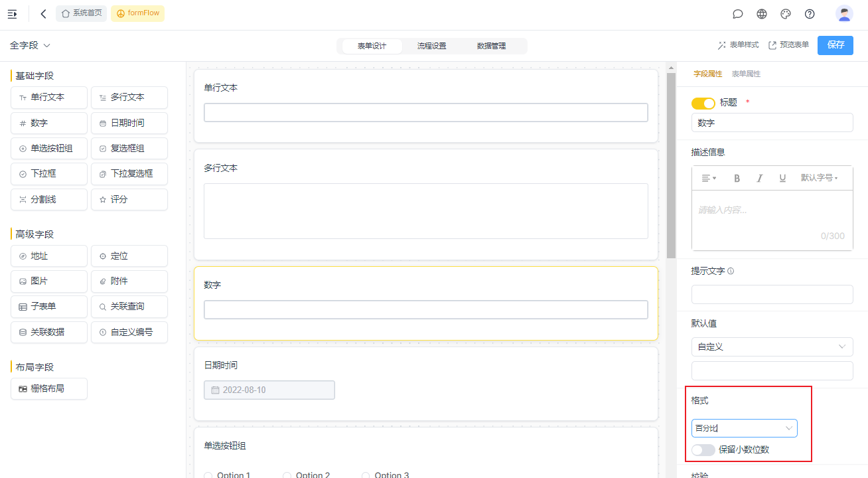
Task: Add a 分割线 field
Action: 49,199
